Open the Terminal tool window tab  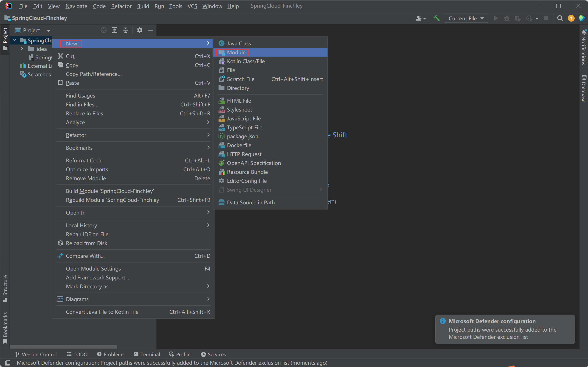[x=146, y=354]
